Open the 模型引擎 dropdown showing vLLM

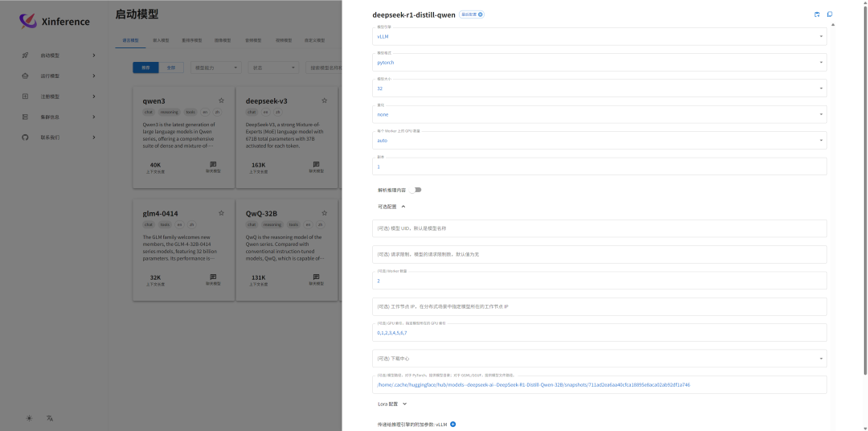pos(600,36)
